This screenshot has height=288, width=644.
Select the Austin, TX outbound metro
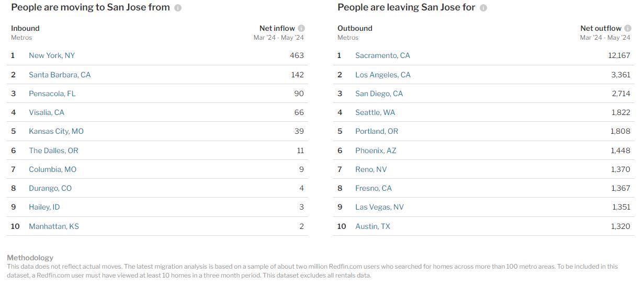tap(372, 226)
